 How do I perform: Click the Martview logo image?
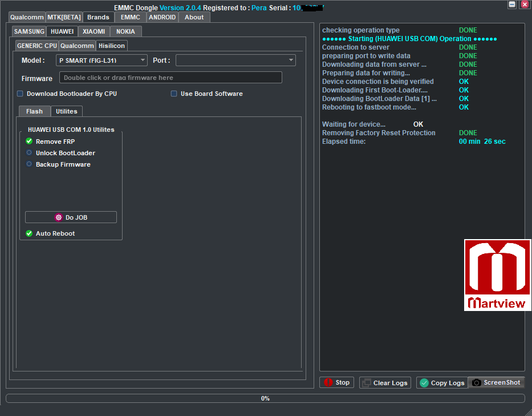(497, 274)
